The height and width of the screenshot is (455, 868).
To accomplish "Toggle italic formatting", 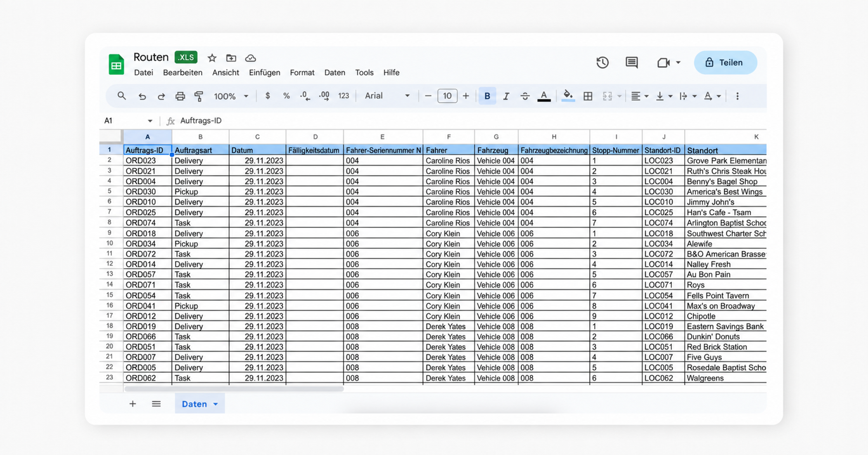I will point(506,96).
